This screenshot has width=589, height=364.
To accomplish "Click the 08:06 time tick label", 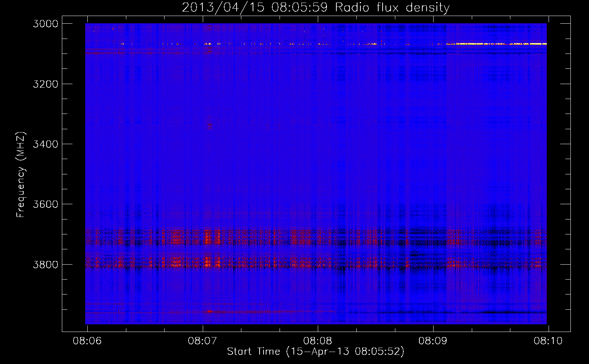I will pyautogui.click(x=87, y=341).
